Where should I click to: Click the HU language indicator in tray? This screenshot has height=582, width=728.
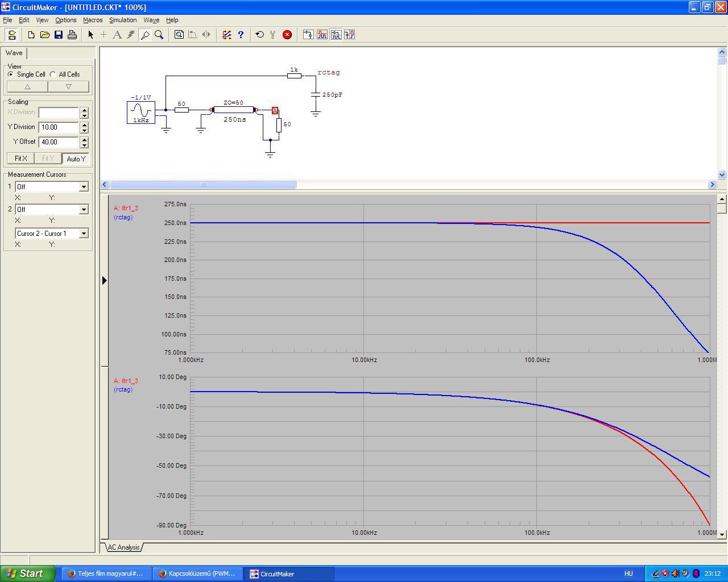pyautogui.click(x=628, y=573)
